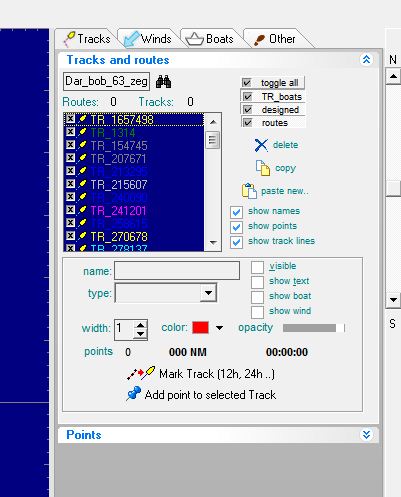Disable the show names checkbox
401x497 pixels.
(236, 212)
